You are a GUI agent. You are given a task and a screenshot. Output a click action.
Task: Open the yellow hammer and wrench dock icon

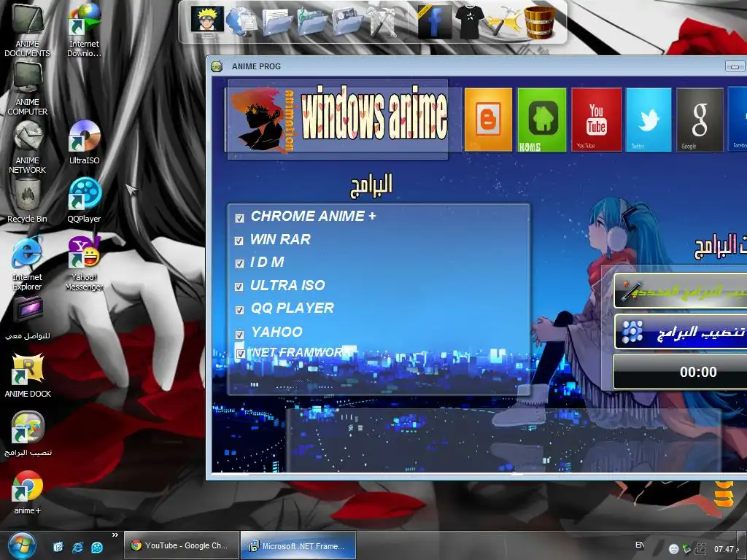(504, 22)
